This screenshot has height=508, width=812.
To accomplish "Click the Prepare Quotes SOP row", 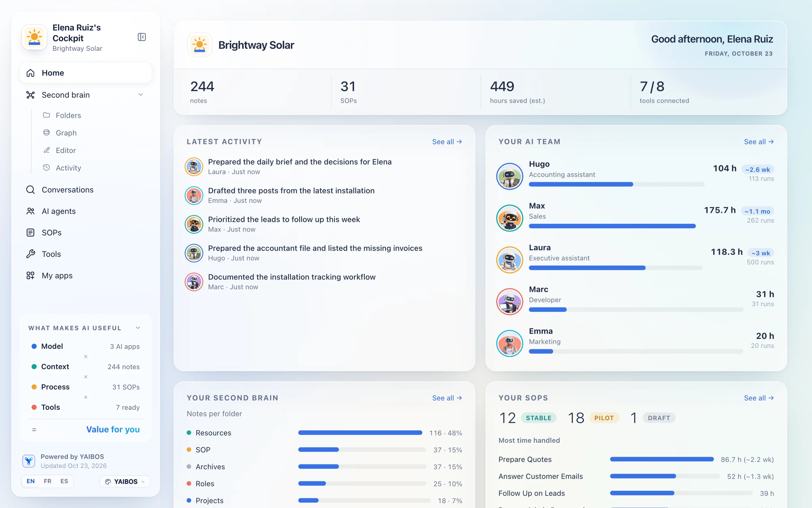I will coord(636,460).
